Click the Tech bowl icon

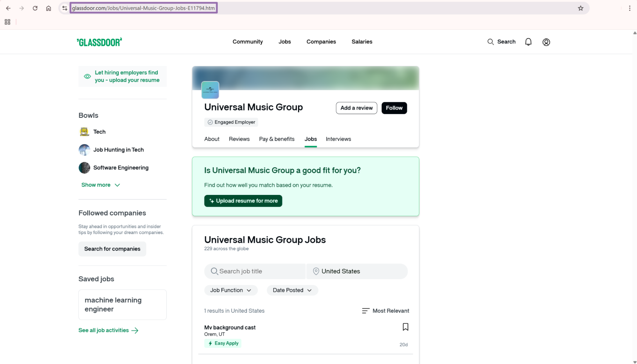(x=84, y=132)
